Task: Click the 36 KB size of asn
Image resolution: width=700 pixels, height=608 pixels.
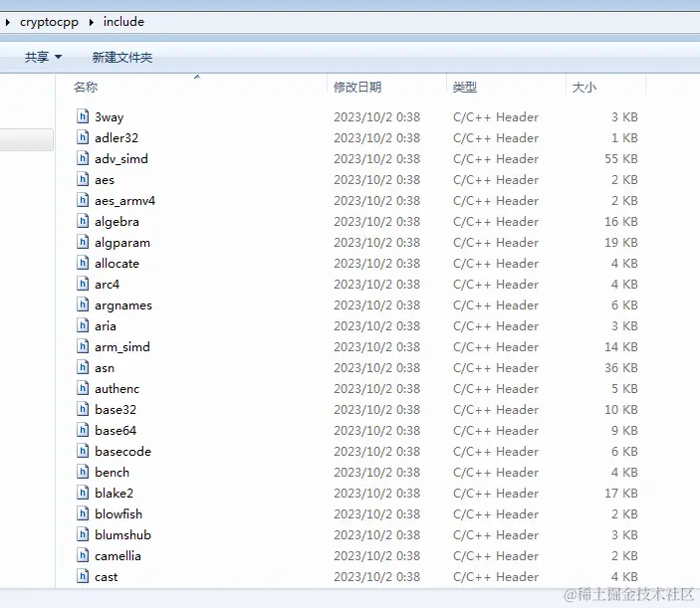Action: click(621, 368)
